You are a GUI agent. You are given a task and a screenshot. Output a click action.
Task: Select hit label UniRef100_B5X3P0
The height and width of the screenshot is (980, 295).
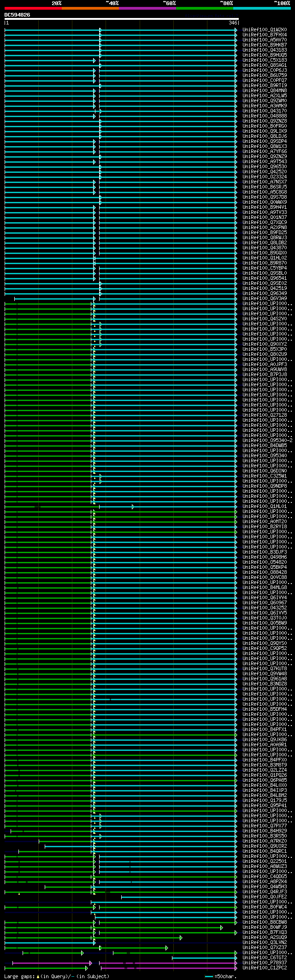[265, 349]
